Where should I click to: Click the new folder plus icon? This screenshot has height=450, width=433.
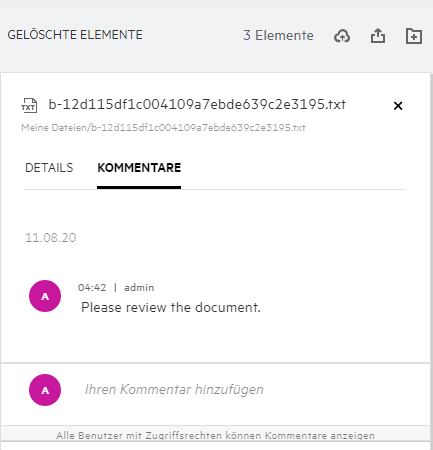pyautogui.click(x=414, y=36)
